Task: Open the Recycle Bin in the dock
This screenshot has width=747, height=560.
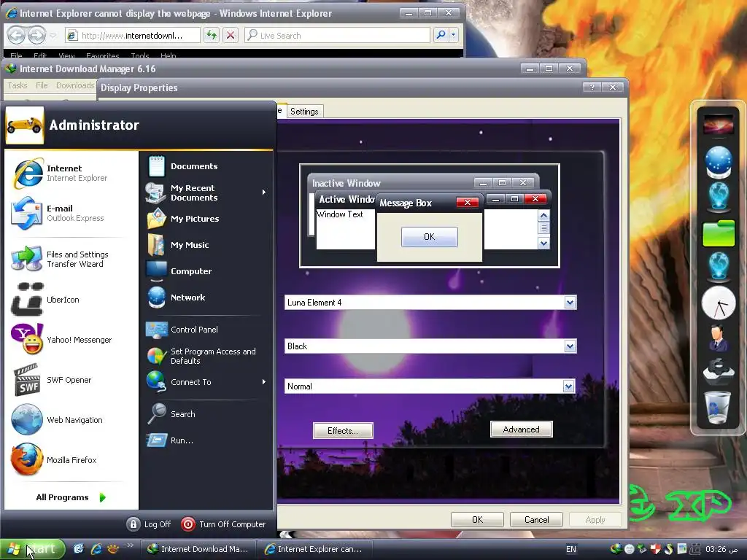Action: click(x=719, y=407)
